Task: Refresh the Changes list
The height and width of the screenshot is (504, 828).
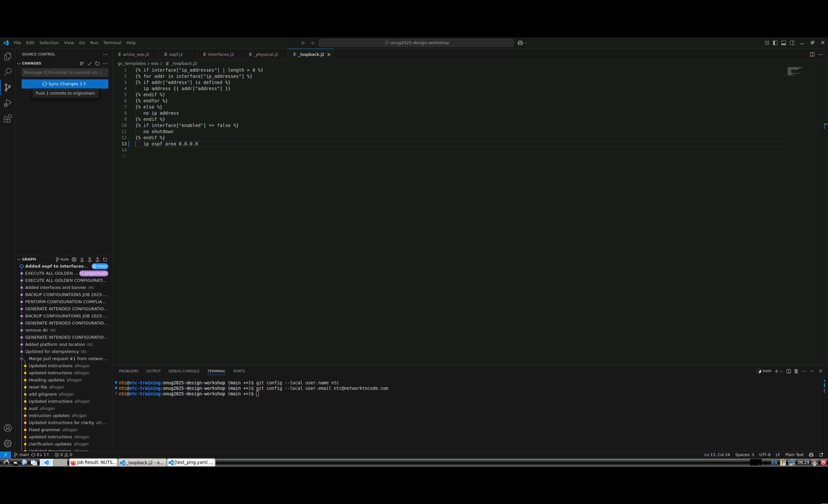Action: pos(97,64)
